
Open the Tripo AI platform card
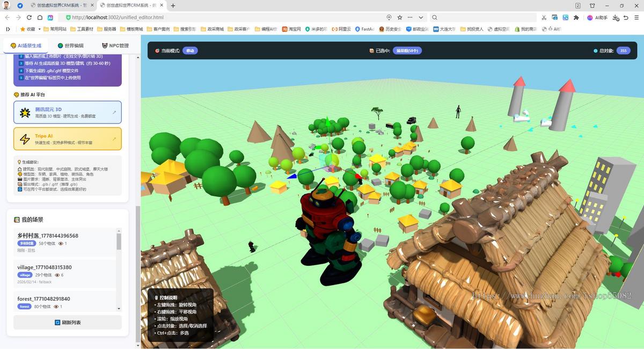pyautogui.click(x=68, y=139)
